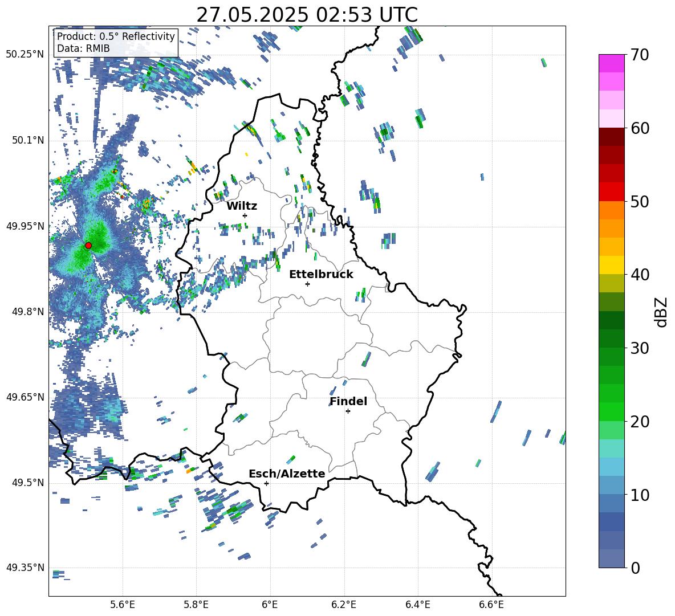675x616 pixels.
Task: Click the 49.65°N latitude label
Action: [x=25, y=397]
